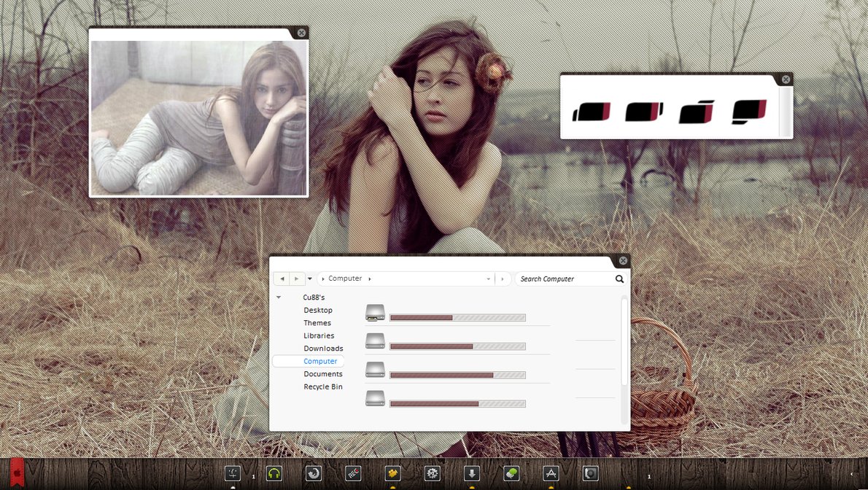Open the gear settings icon in the dock
This screenshot has width=868, height=490.
point(433,473)
